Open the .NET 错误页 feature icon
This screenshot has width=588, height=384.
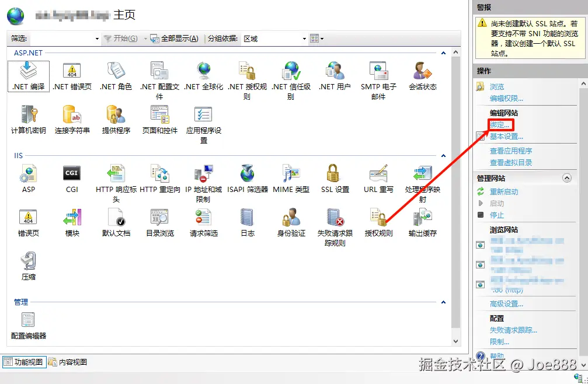tap(72, 71)
